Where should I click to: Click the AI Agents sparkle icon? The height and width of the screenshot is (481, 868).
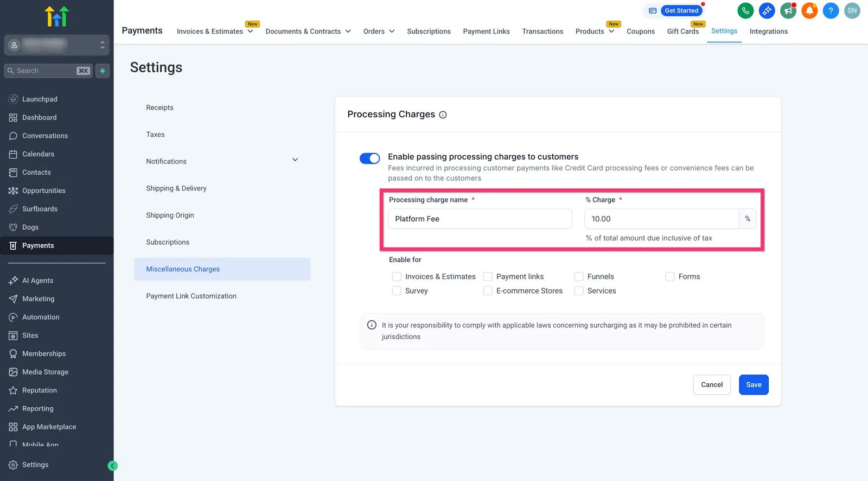pyautogui.click(x=13, y=281)
